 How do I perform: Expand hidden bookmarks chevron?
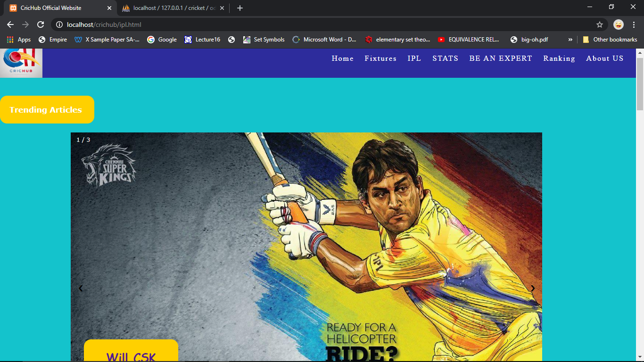570,40
